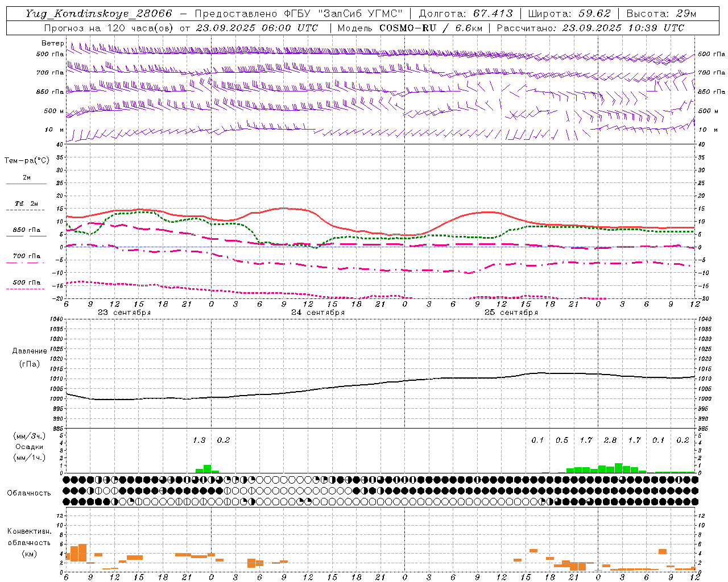Click the (мм/3ч.) precipitation unit label
Image resolution: width=728 pixels, height=582 pixels.
(x=29, y=436)
